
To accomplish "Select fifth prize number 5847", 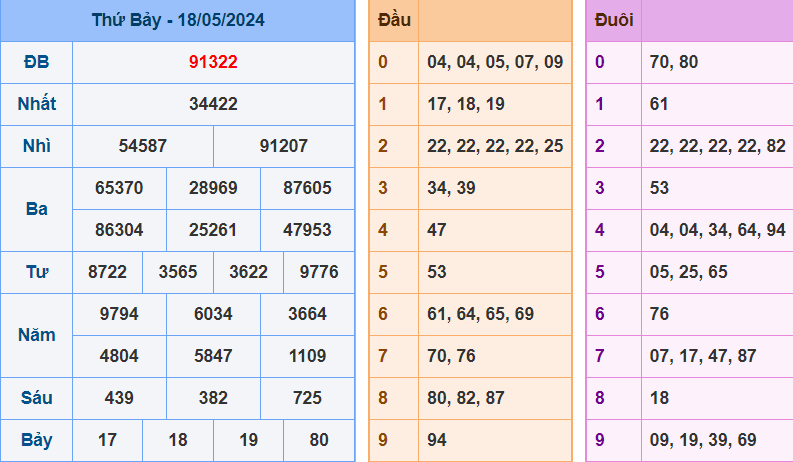I will [213, 356].
